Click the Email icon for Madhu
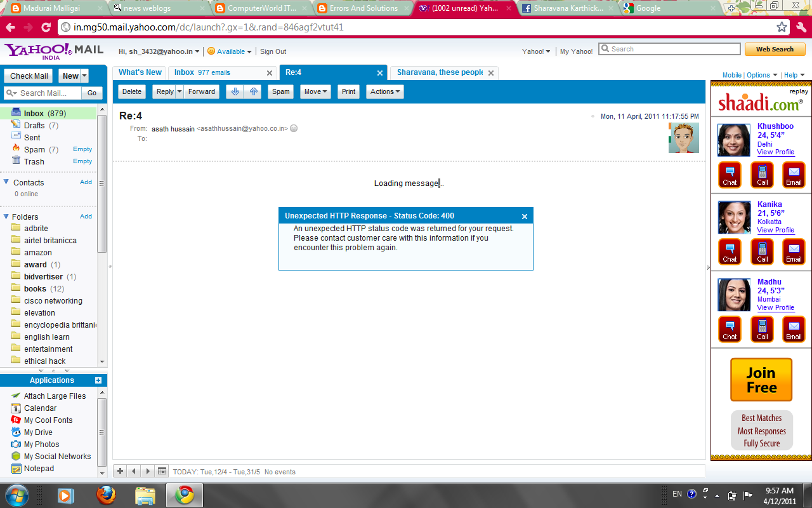812x508 pixels. 794,329
